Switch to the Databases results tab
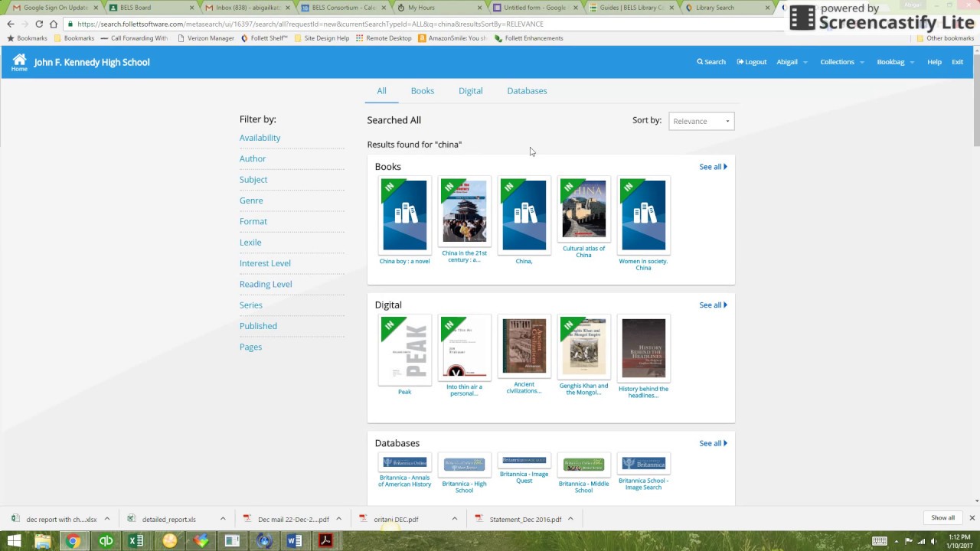 pyautogui.click(x=527, y=90)
